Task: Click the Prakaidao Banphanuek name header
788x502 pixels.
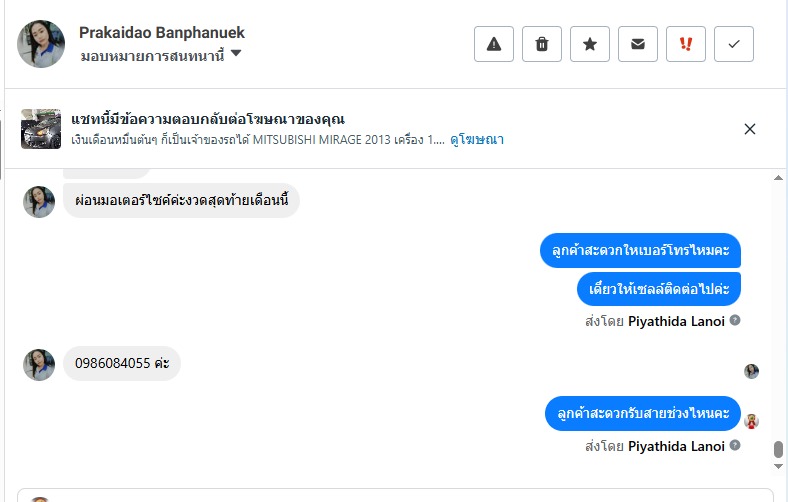Action: [161, 33]
